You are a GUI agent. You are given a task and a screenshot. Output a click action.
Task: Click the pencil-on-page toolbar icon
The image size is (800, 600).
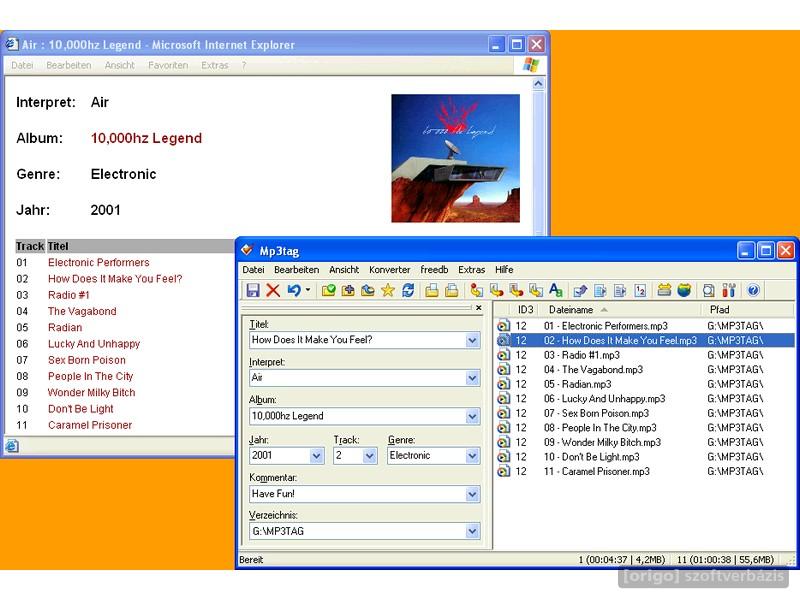coord(580,290)
